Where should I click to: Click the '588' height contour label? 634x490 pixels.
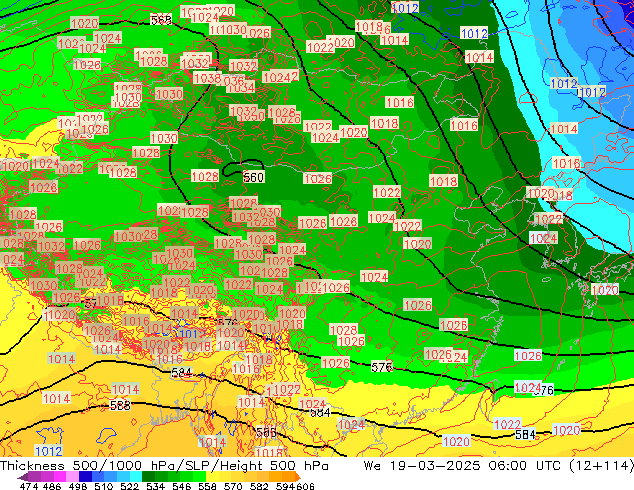tap(120, 405)
